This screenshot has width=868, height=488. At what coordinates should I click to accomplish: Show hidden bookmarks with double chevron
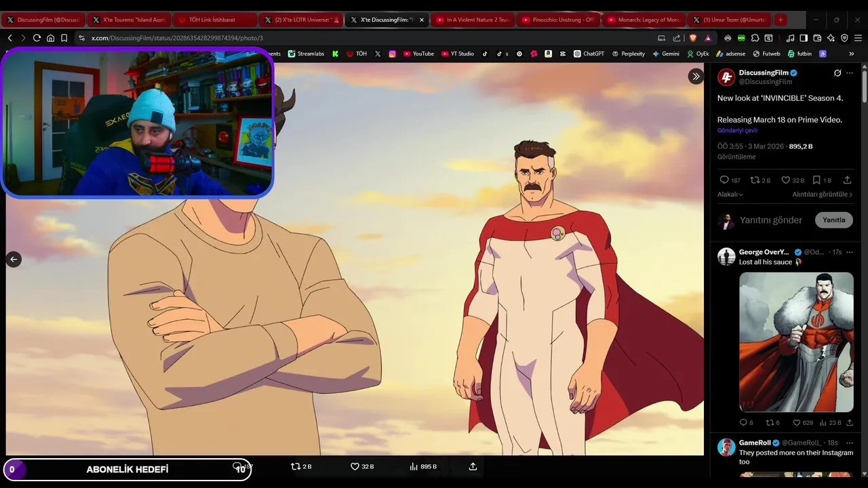[x=851, y=54]
